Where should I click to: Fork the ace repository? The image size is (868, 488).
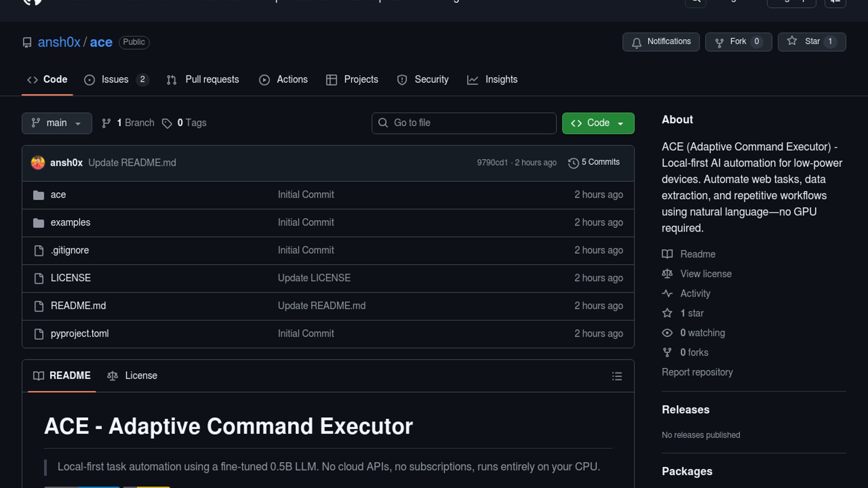pyautogui.click(x=738, y=42)
